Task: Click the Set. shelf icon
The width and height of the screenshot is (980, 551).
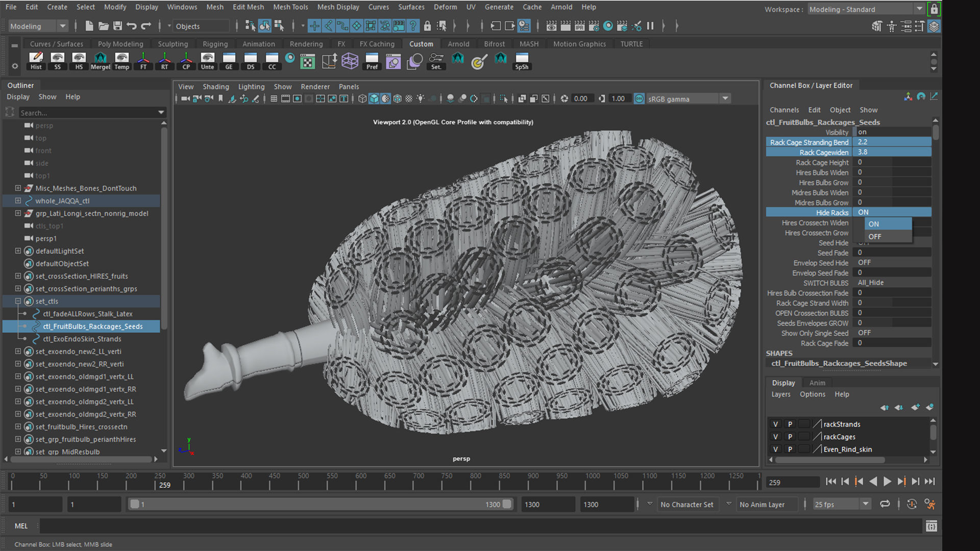Action: coord(436,61)
